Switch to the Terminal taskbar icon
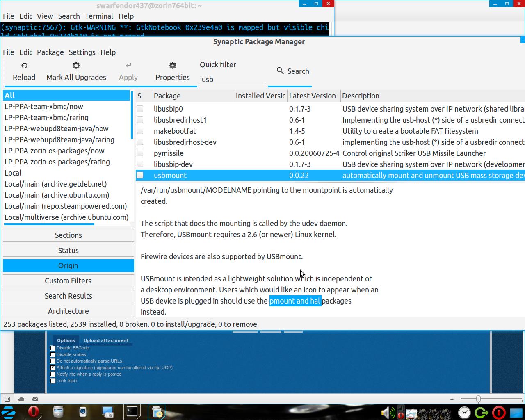Screen dimensions: 525x420 pyautogui.click(x=132, y=411)
